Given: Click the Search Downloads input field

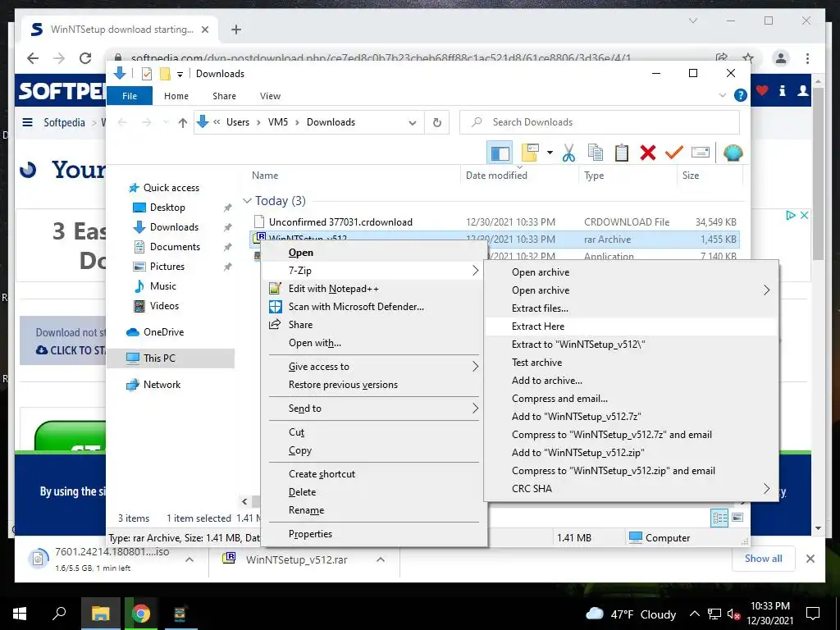Looking at the screenshot, I should (600, 123).
